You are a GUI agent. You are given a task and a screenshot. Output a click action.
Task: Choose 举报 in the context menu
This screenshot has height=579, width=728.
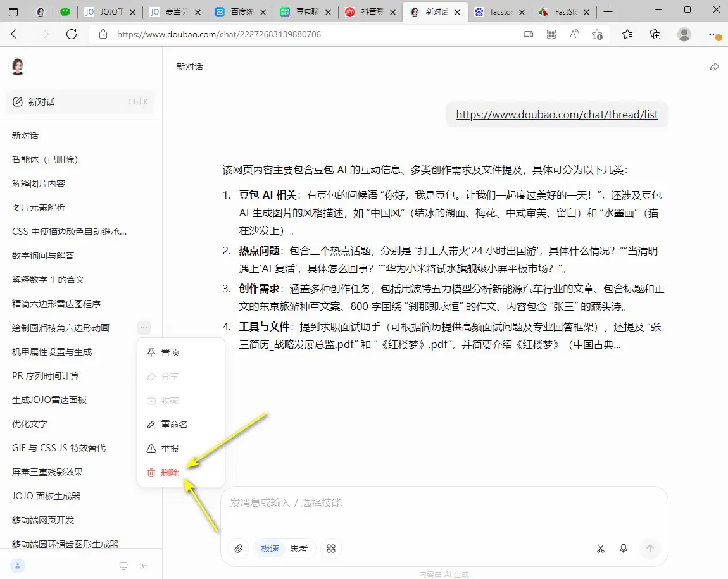(x=181, y=448)
